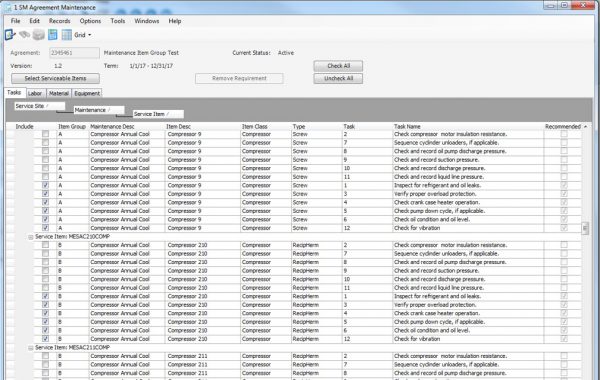Sort by the Item Class column header
600x380 pixels.
pyautogui.click(x=254, y=127)
